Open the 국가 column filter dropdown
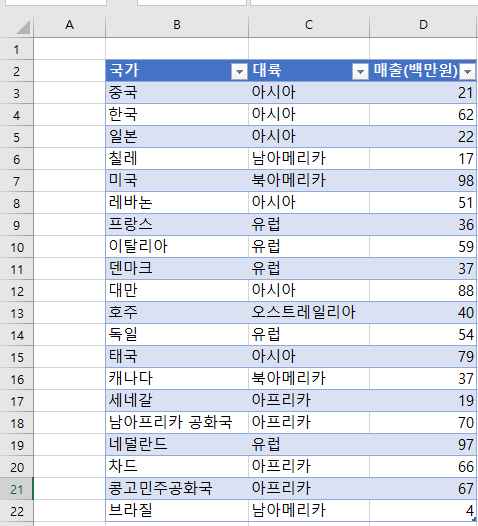478x526 pixels. tap(239, 72)
